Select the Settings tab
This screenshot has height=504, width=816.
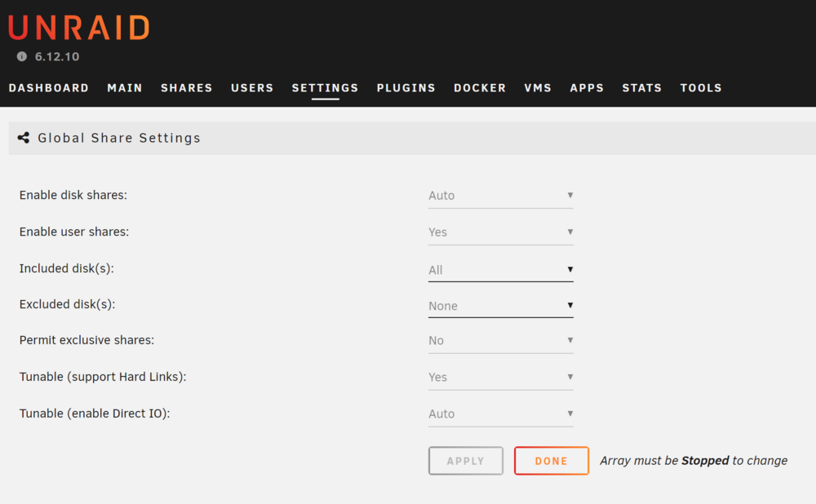326,88
